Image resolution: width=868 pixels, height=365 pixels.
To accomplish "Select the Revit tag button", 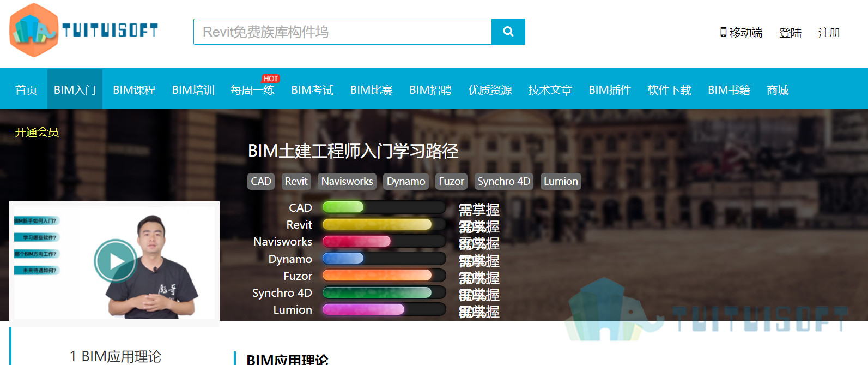I will tap(296, 181).
